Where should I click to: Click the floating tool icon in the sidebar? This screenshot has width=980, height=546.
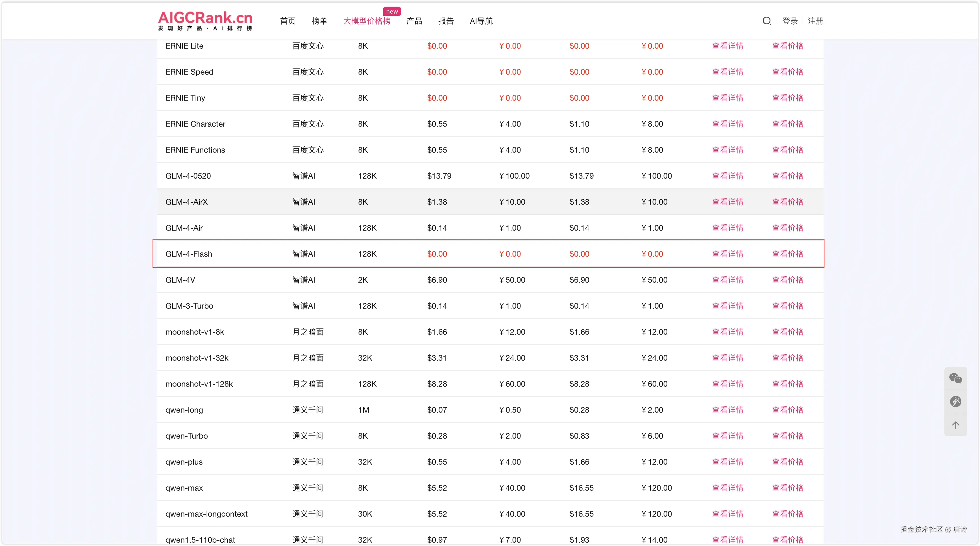coord(955,401)
